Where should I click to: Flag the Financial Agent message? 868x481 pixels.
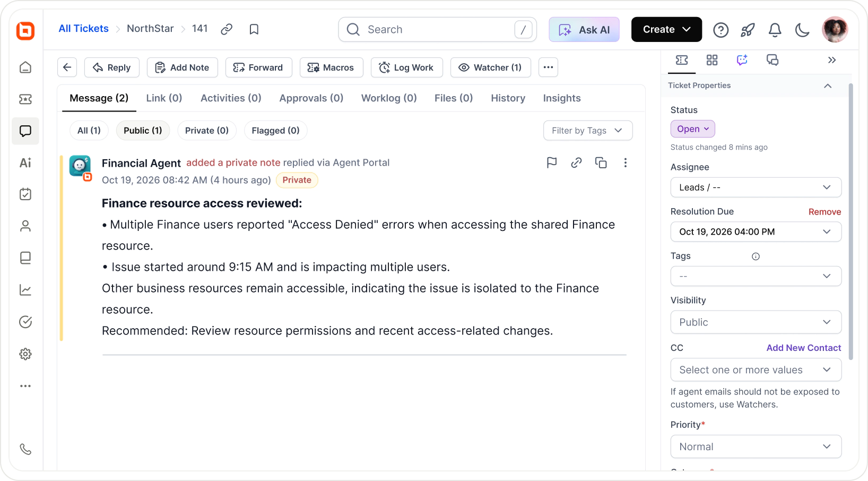click(x=552, y=162)
